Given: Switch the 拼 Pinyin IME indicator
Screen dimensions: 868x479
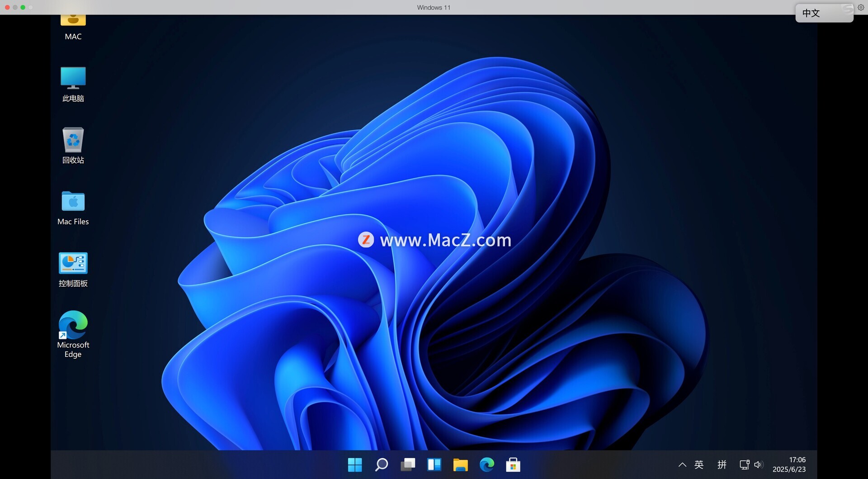Looking at the screenshot, I should point(722,465).
